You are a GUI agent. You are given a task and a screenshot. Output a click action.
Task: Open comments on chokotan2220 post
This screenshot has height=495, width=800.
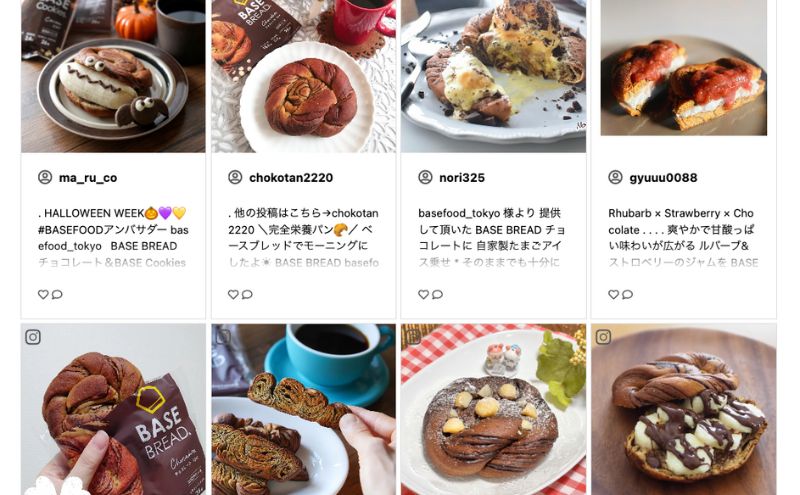coord(247,294)
